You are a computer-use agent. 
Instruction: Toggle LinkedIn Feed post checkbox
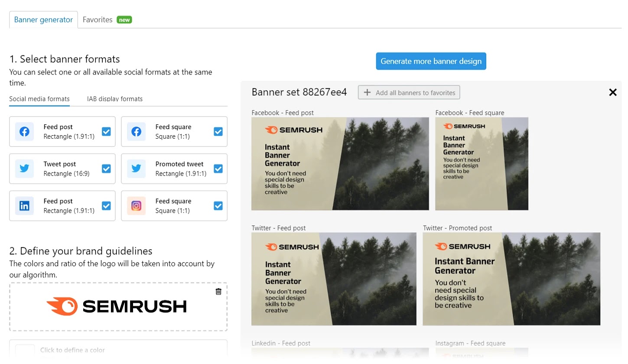click(x=106, y=206)
